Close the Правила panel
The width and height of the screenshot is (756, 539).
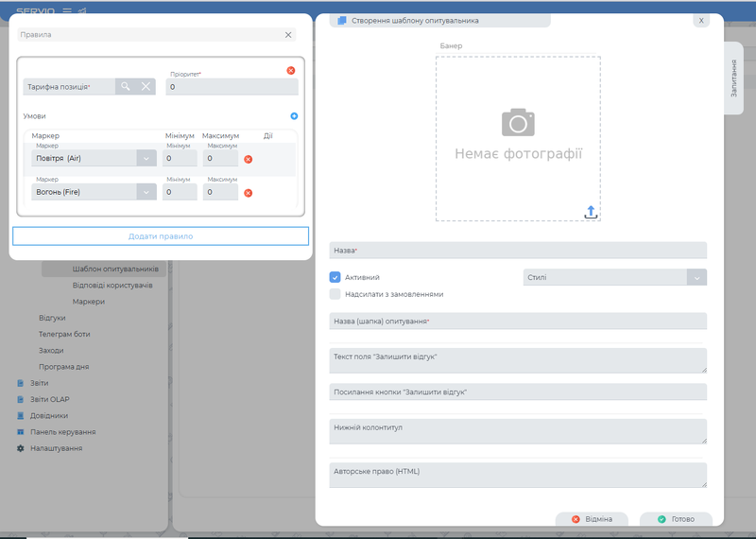tap(288, 35)
